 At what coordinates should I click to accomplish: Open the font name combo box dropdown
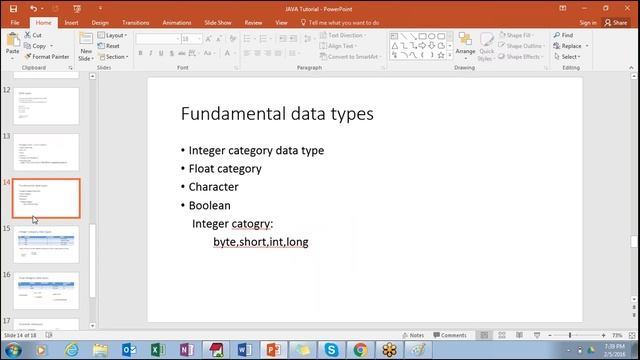pyautogui.click(x=178, y=39)
